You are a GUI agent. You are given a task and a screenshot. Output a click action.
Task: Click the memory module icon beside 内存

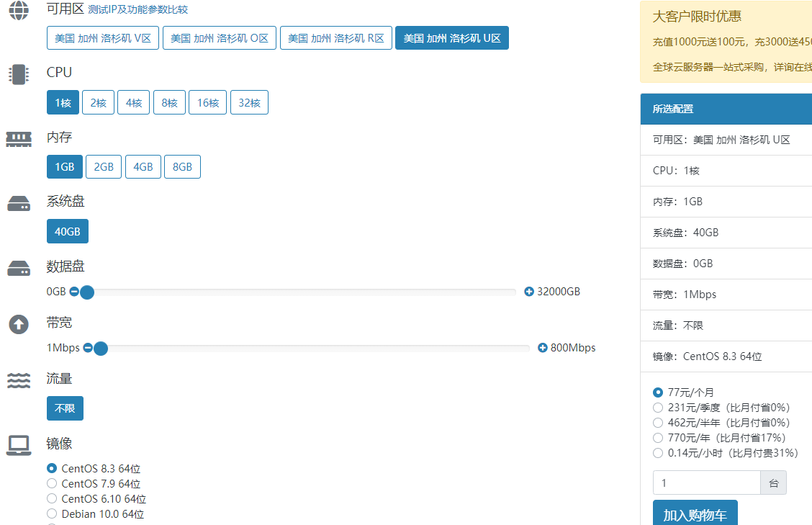coord(19,139)
